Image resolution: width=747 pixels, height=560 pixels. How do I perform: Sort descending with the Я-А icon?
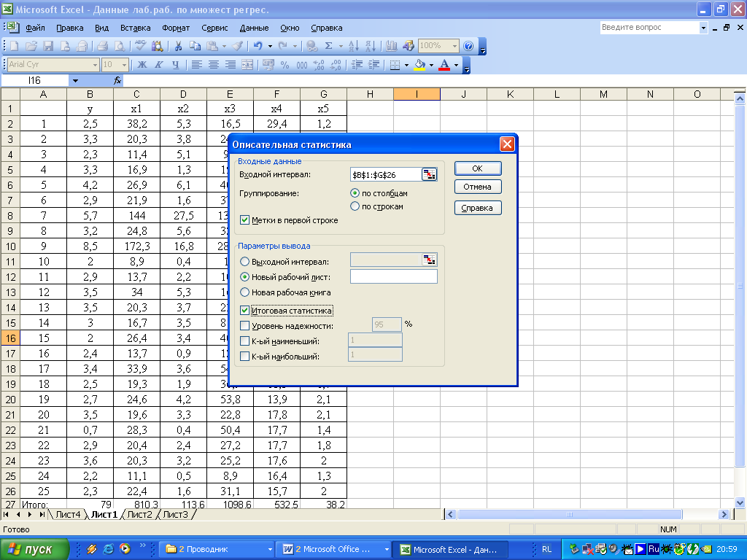point(370,46)
